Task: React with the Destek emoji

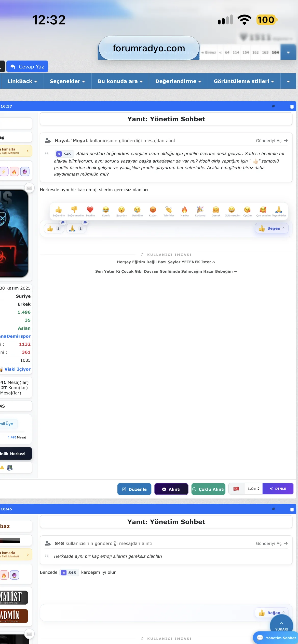Action: pos(216,211)
